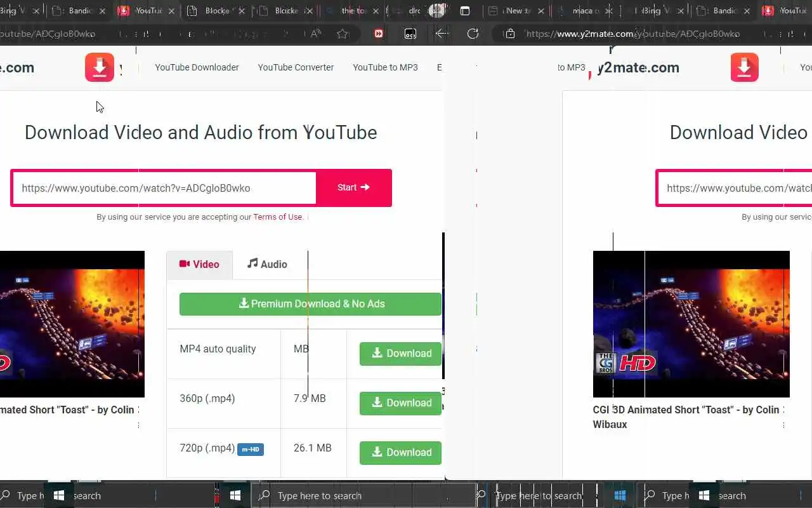Download the 720p (.mp4) file
Viewport: 812px width, 508px height.
[x=400, y=453]
